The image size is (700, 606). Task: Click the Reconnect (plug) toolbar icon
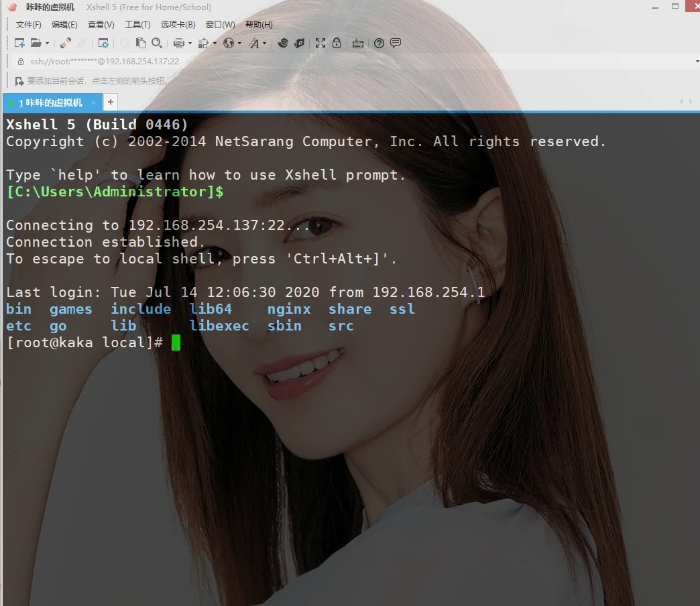click(x=65, y=43)
